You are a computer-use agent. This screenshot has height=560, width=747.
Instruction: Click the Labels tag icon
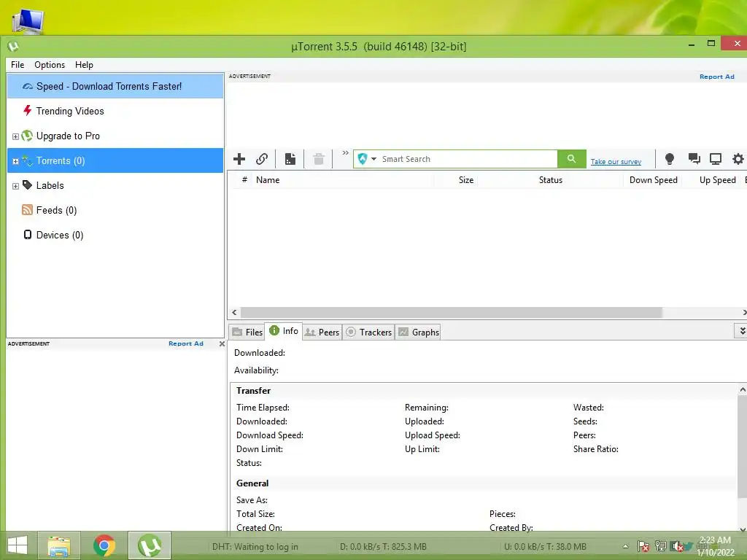click(x=27, y=184)
